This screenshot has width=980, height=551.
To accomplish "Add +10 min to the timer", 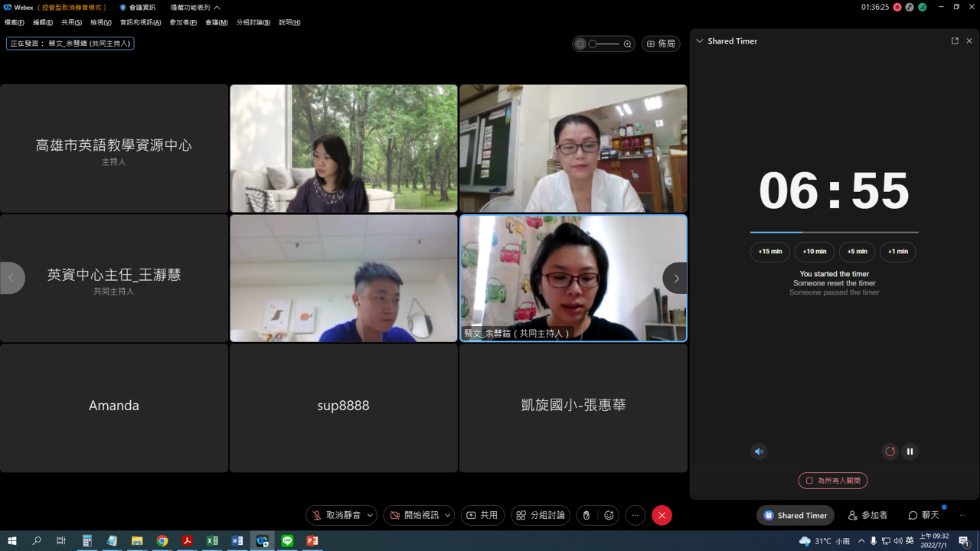I will pyautogui.click(x=815, y=252).
